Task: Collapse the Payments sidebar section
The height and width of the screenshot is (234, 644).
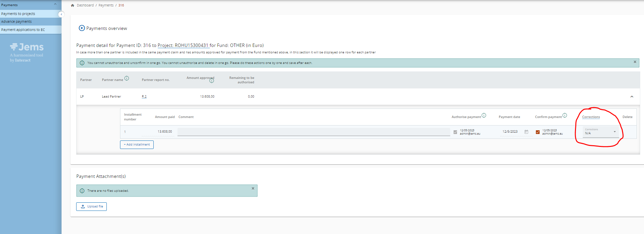Action: 55,4
